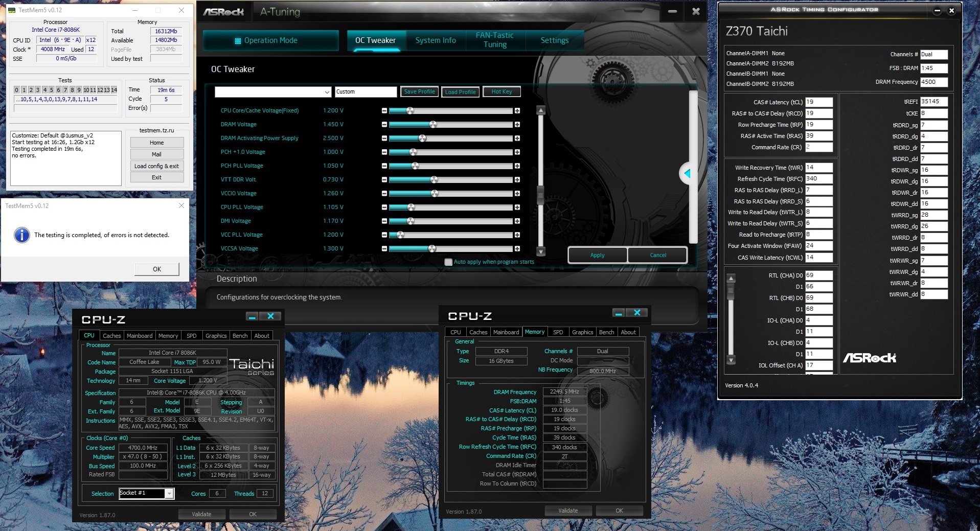Increase VCCIO Voltage plus icon
This screenshot has height=531, width=980.
[x=517, y=193]
